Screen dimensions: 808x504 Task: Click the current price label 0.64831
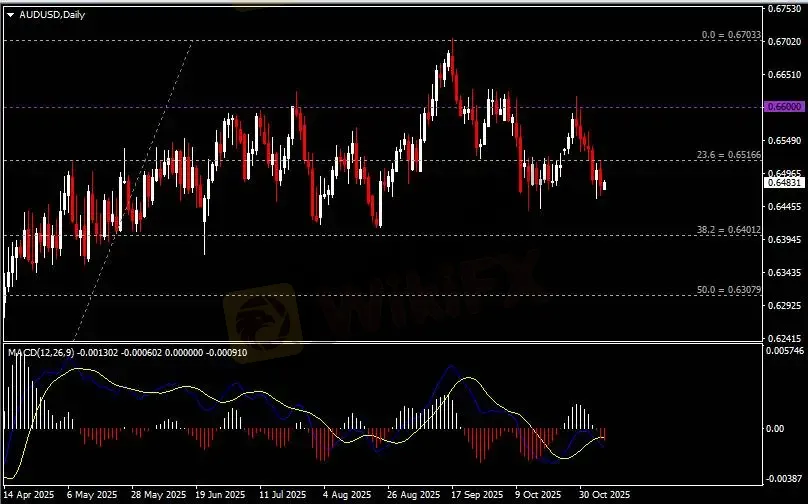pos(782,183)
